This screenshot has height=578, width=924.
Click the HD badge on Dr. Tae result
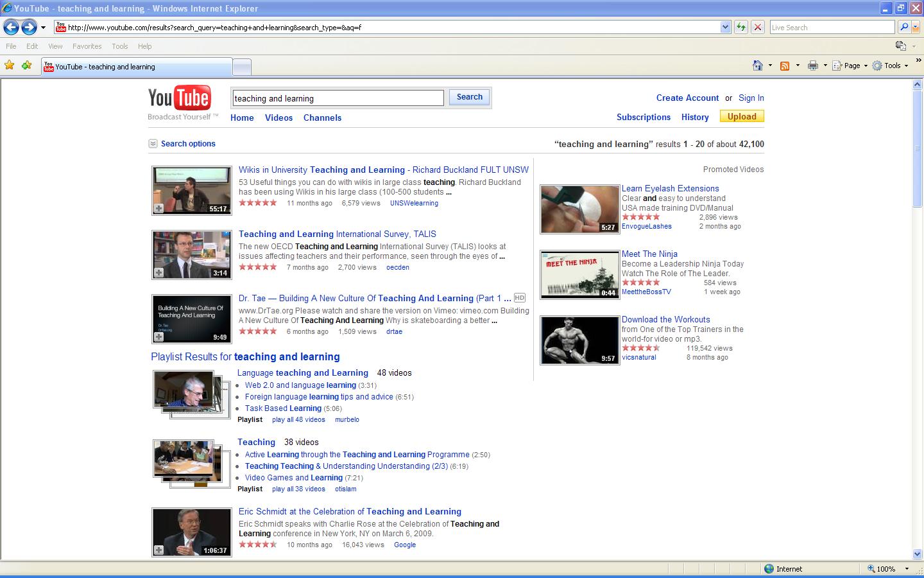point(520,298)
